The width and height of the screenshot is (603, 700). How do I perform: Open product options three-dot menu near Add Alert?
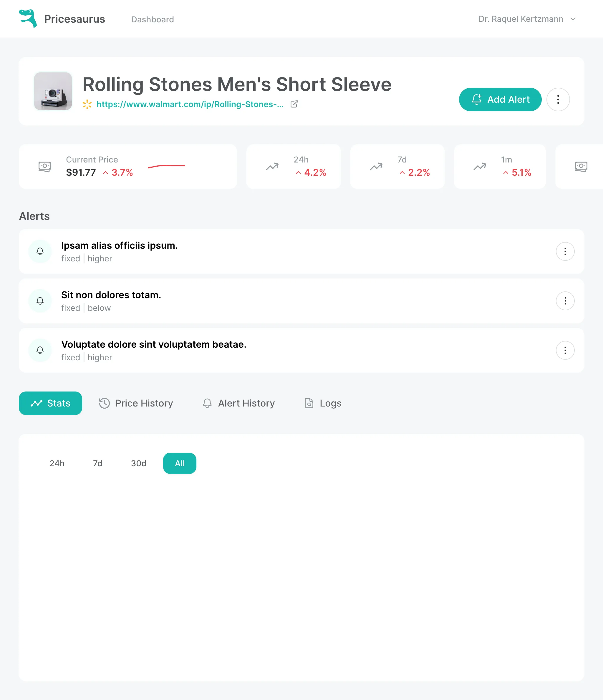tap(558, 99)
